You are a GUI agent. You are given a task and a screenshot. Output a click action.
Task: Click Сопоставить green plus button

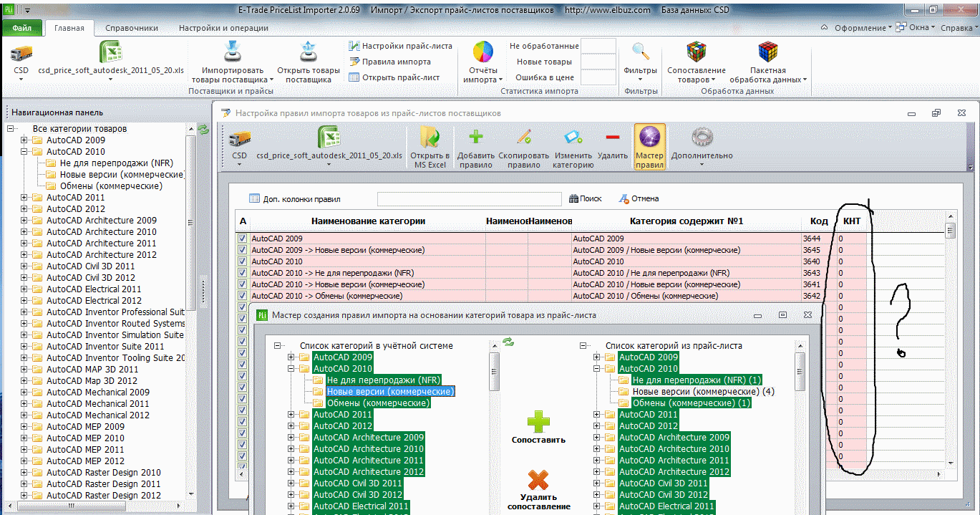tap(538, 428)
